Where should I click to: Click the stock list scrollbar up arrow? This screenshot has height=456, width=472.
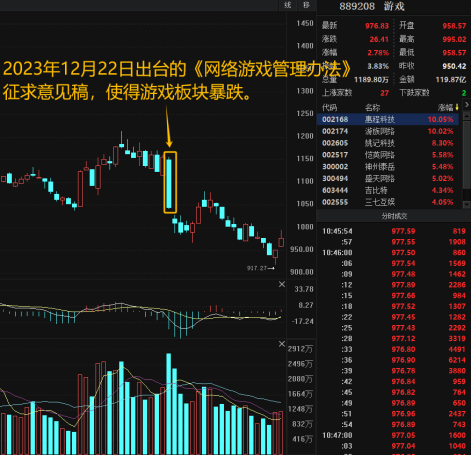click(x=467, y=116)
